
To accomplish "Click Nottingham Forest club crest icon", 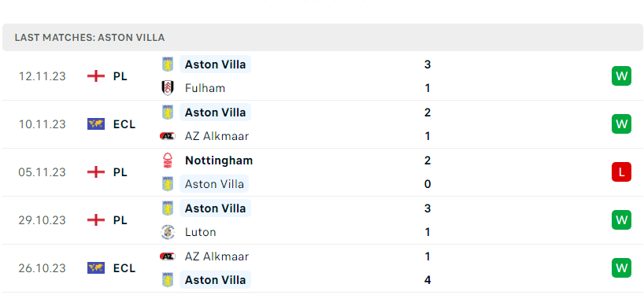I will 168,160.
